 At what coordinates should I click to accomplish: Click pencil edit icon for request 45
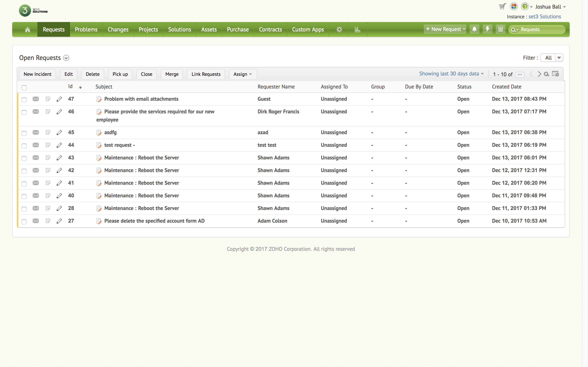pyautogui.click(x=59, y=133)
